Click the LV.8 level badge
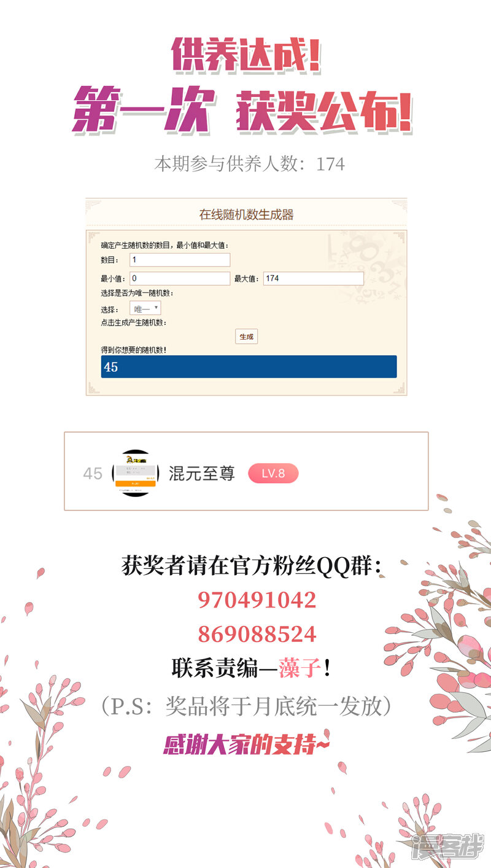The height and width of the screenshot is (868, 491). (273, 473)
